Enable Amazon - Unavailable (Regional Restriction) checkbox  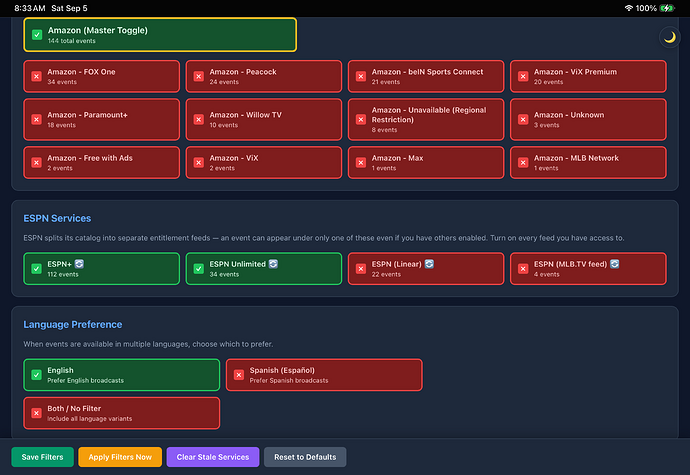point(361,119)
